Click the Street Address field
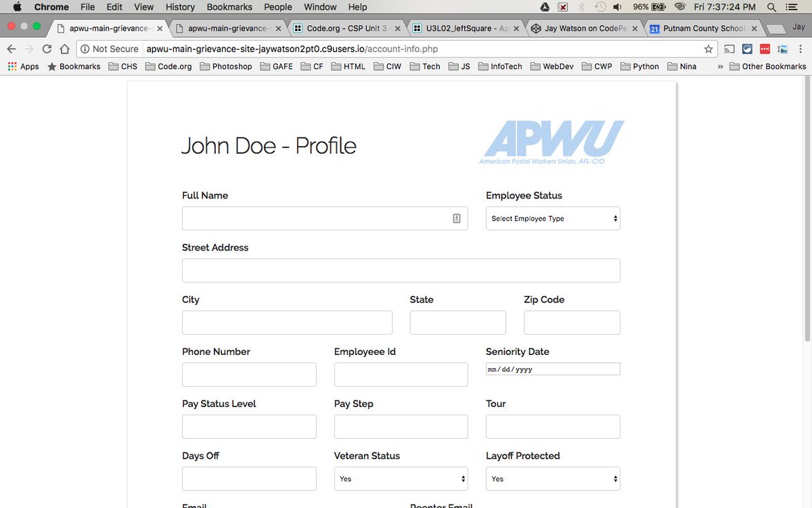This screenshot has width=812, height=508. click(x=401, y=270)
